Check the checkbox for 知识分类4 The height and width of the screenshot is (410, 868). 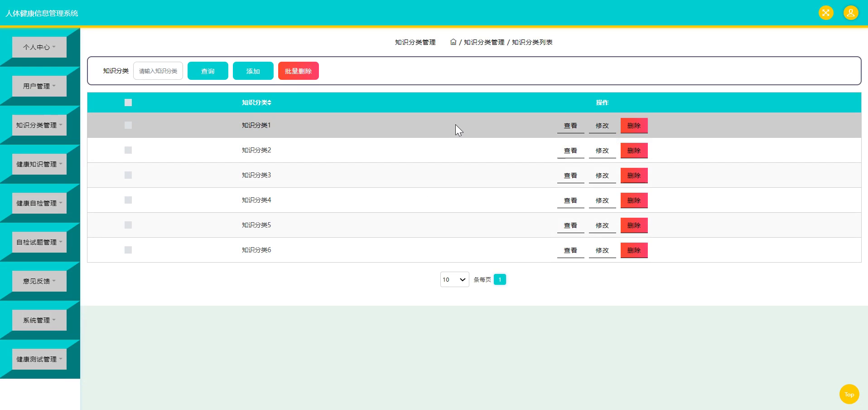(128, 200)
